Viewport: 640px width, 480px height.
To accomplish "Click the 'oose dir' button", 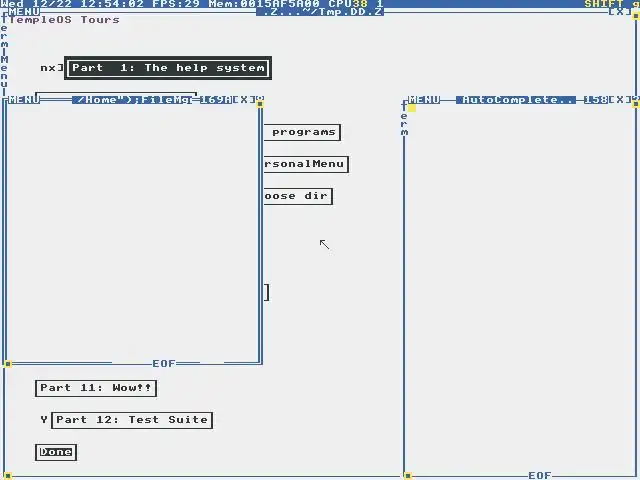I will tap(298, 196).
